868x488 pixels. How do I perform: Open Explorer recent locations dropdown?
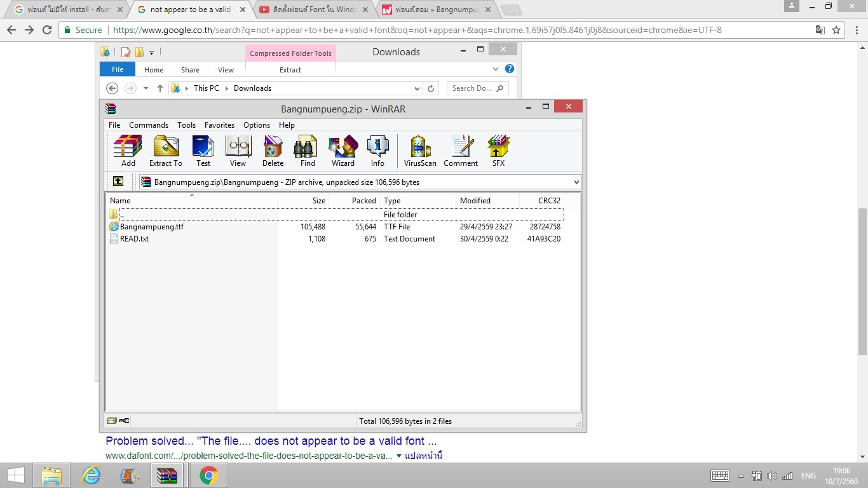click(x=146, y=88)
